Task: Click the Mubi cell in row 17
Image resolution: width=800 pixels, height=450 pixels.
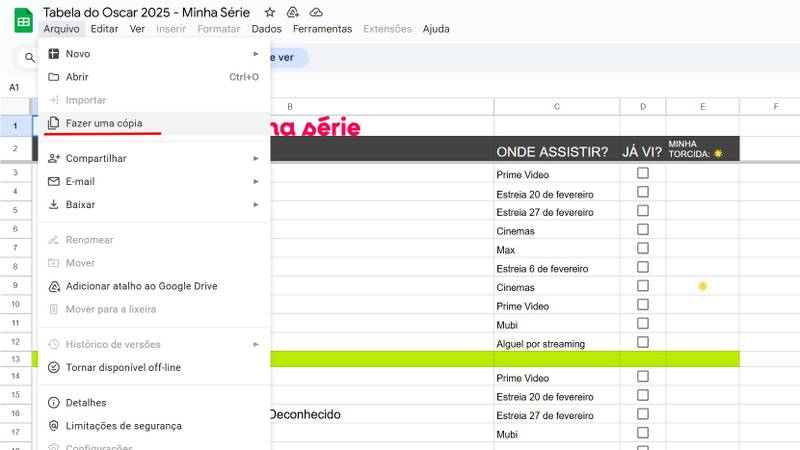Action: click(557, 433)
